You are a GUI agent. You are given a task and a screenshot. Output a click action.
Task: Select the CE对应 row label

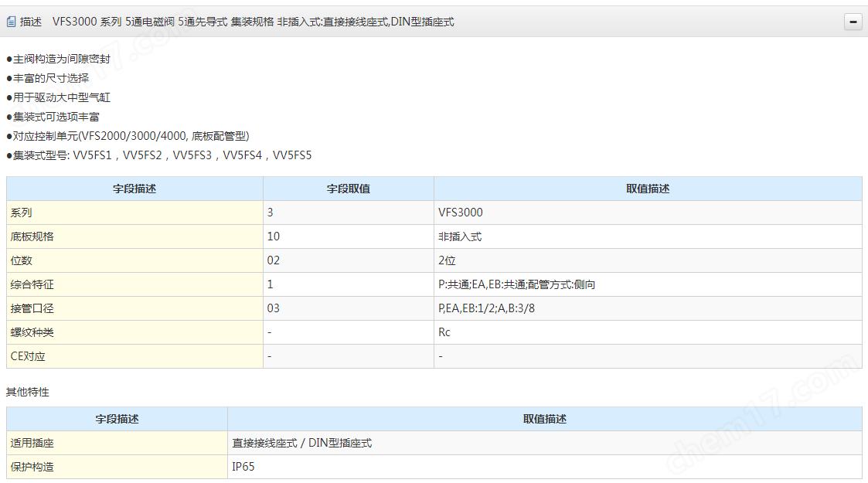pos(134,356)
